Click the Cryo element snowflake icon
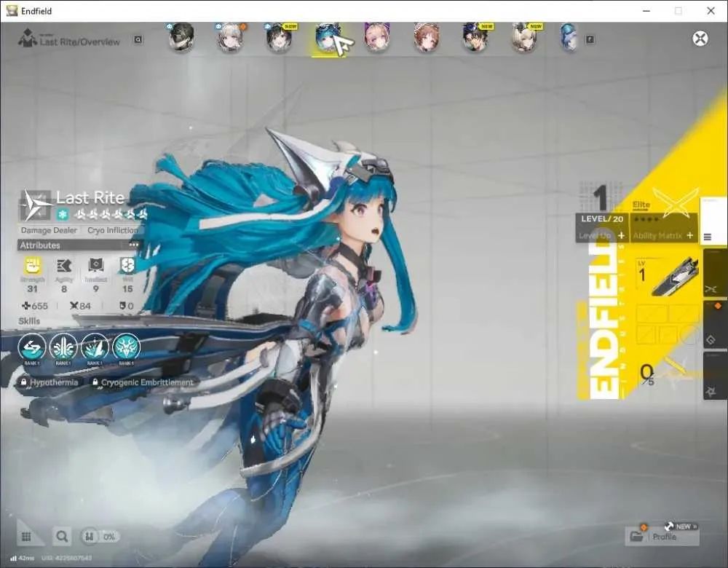 (x=63, y=215)
